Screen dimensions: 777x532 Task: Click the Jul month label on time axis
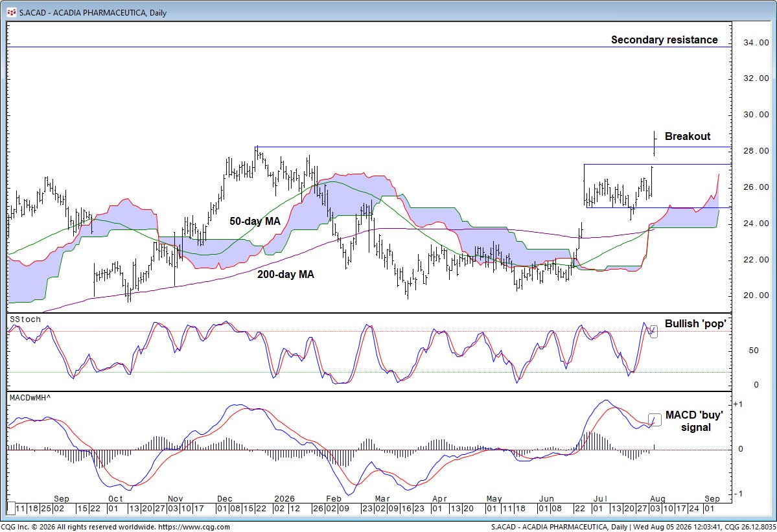[x=601, y=499]
